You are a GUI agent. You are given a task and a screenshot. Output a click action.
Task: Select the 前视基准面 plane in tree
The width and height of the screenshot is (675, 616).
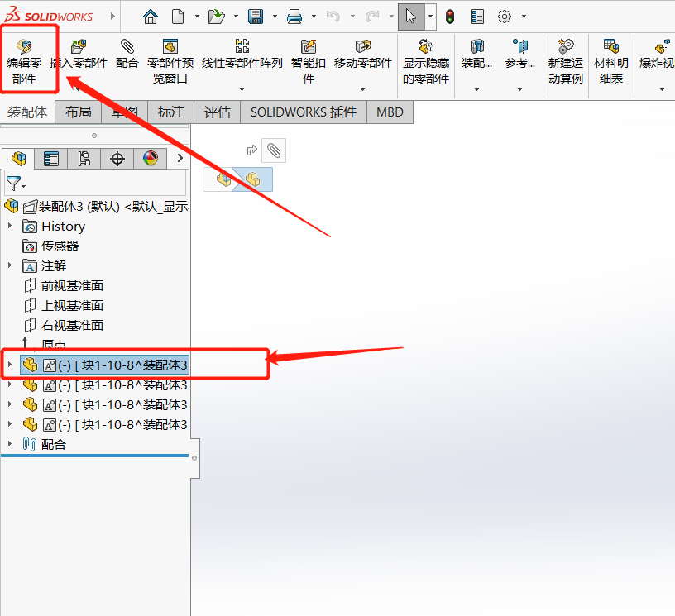(72, 285)
